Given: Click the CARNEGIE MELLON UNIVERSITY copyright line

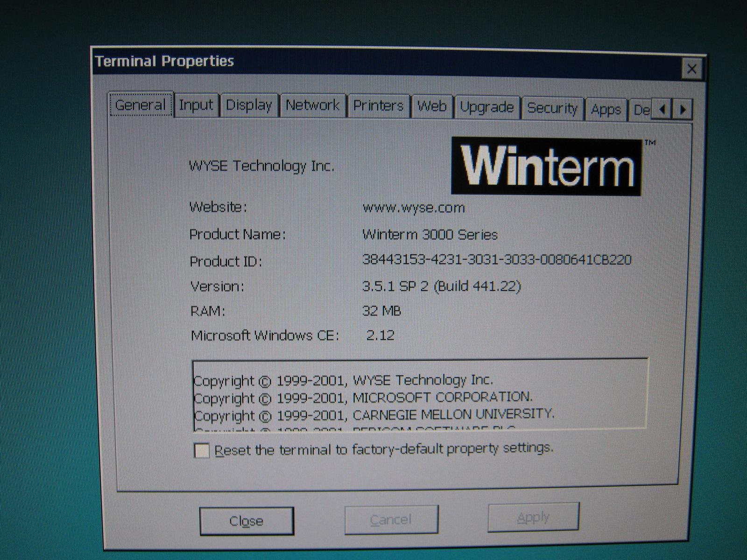Looking at the screenshot, I should pos(374,415).
